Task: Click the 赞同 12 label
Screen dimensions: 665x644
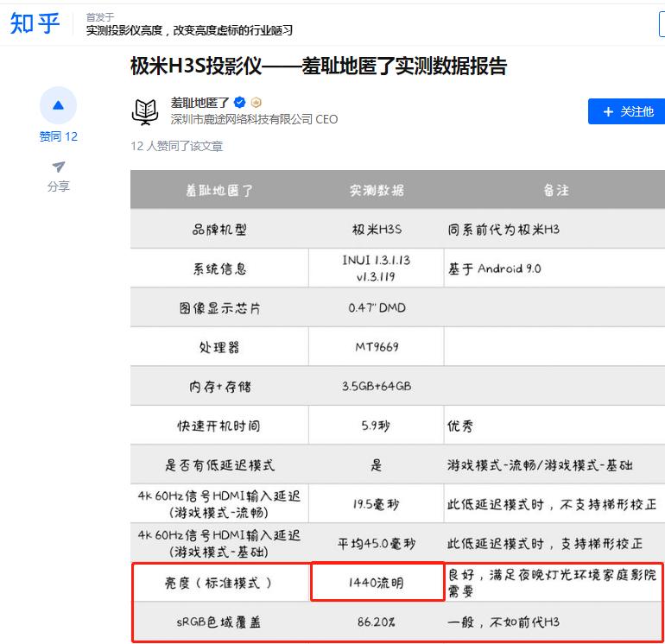Action: point(58,136)
